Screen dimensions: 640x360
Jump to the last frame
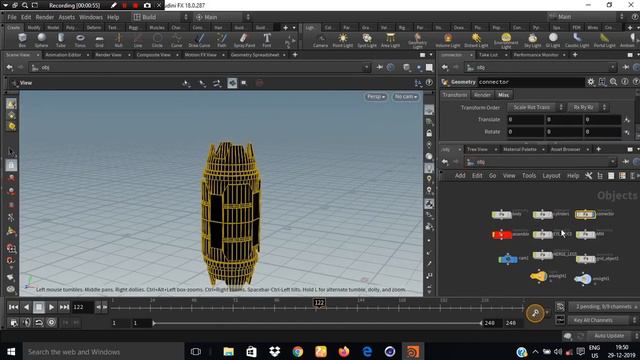click(64, 307)
